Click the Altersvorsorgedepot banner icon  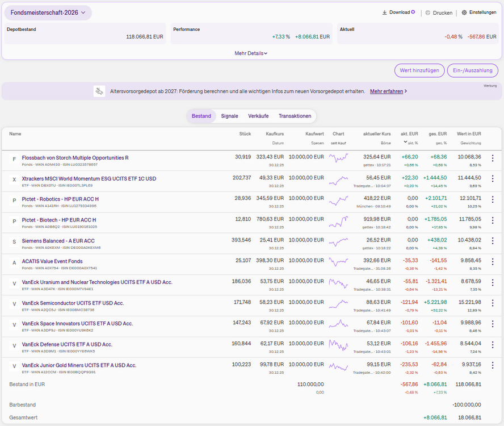pyautogui.click(x=99, y=91)
